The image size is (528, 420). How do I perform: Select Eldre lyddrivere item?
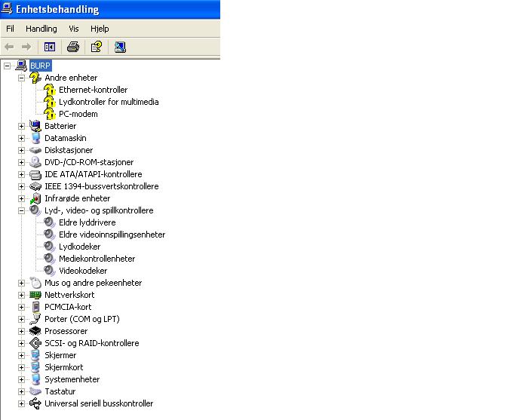pos(87,222)
